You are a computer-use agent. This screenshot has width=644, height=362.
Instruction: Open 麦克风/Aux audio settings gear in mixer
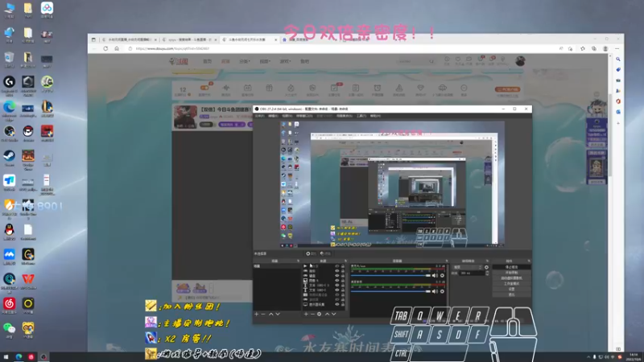[442, 276]
